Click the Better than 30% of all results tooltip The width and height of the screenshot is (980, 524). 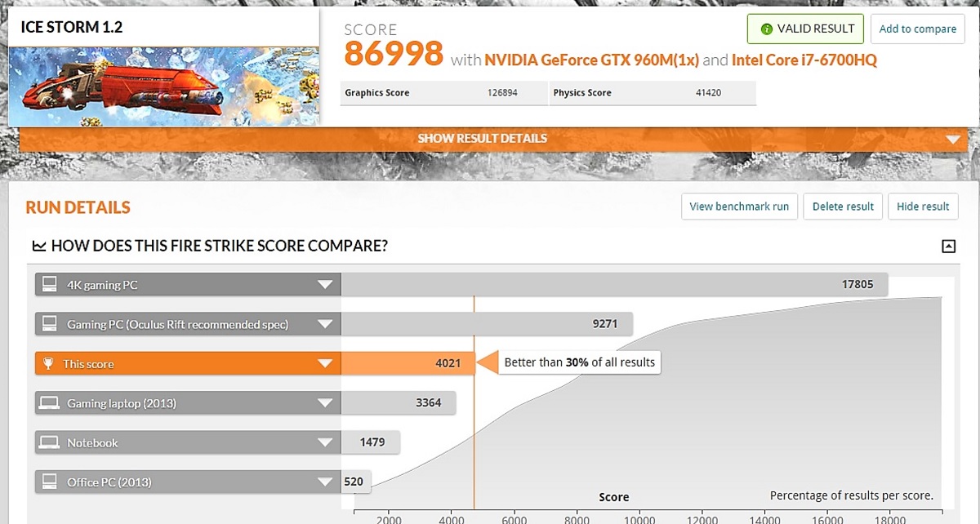579,362
